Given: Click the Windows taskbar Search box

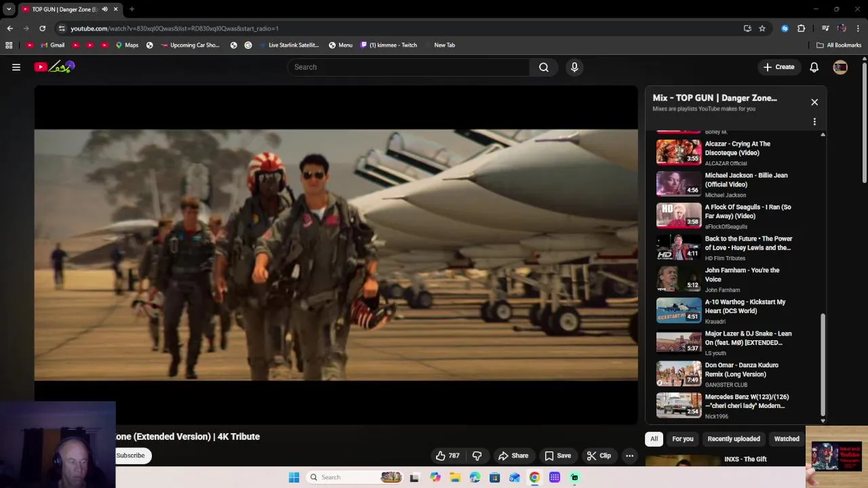Looking at the screenshot, I should (x=355, y=477).
